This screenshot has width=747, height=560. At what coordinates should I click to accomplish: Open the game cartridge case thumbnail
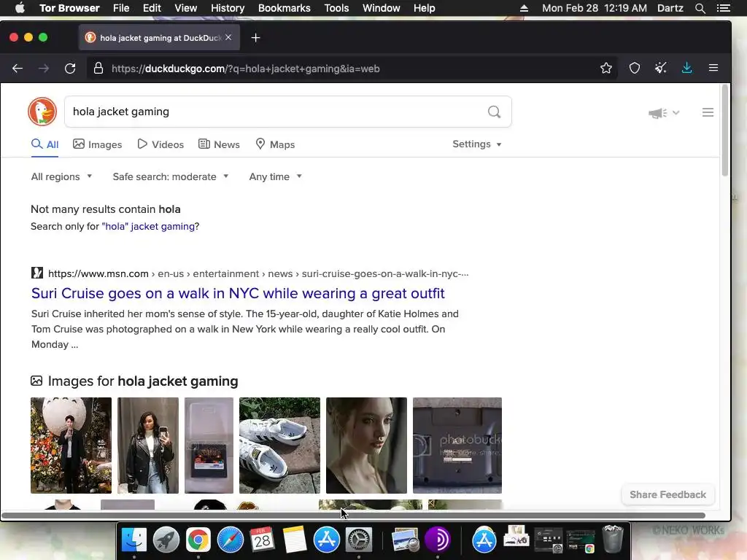point(209,446)
